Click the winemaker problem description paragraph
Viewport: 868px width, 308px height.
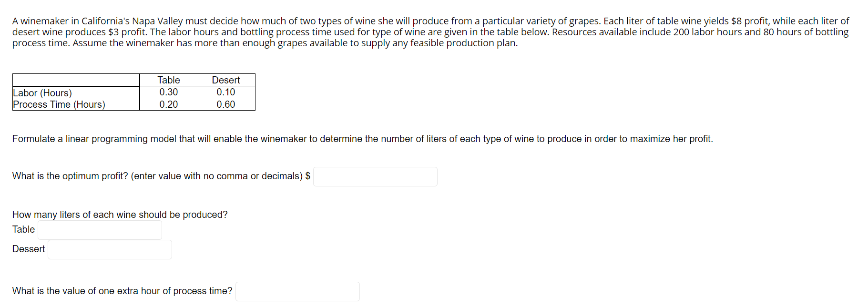click(429, 31)
